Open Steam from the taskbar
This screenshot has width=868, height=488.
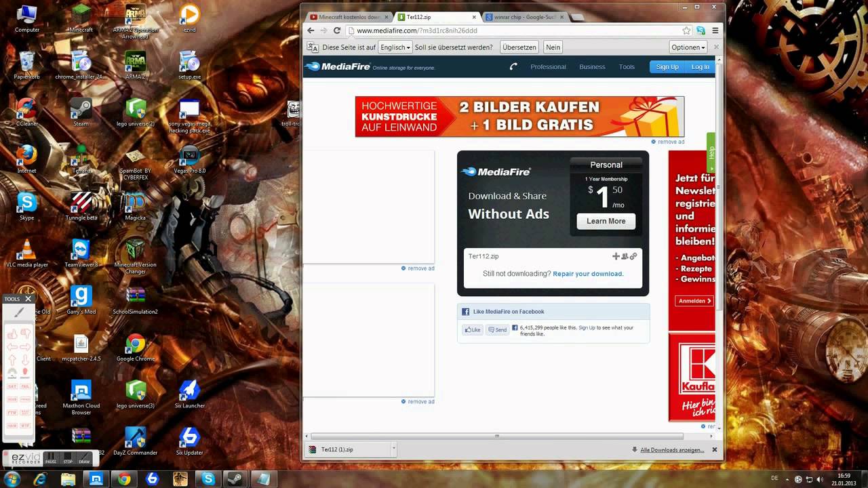coord(235,479)
